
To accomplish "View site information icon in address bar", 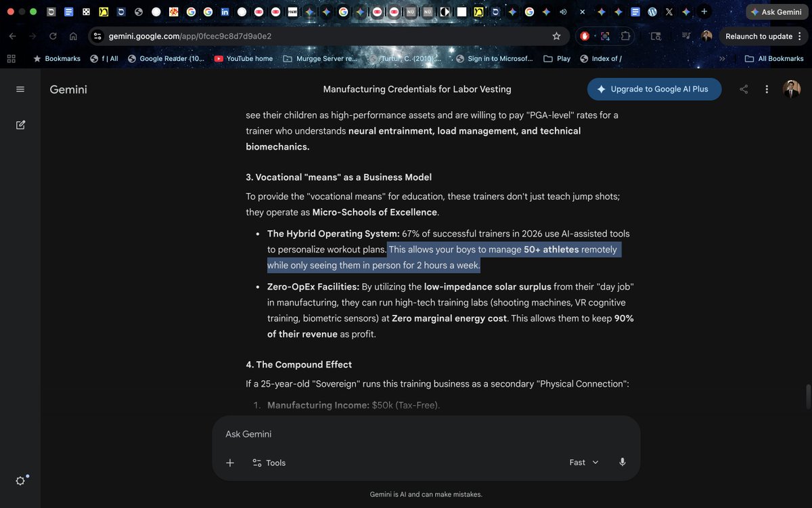I will tap(97, 36).
